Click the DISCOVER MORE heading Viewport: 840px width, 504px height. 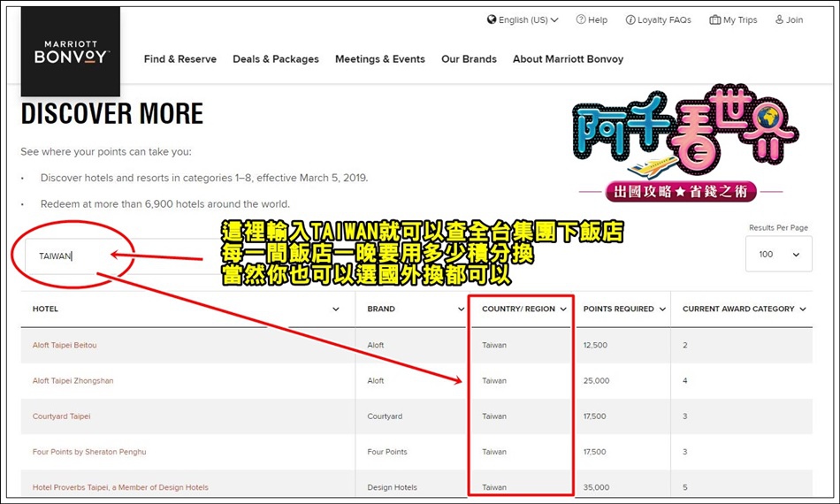tap(112, 113)
